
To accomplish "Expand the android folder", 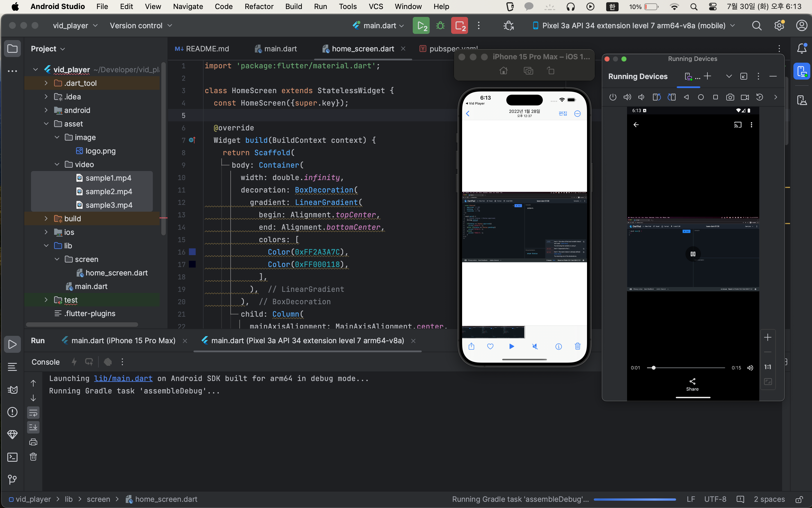I will [46, 110].
